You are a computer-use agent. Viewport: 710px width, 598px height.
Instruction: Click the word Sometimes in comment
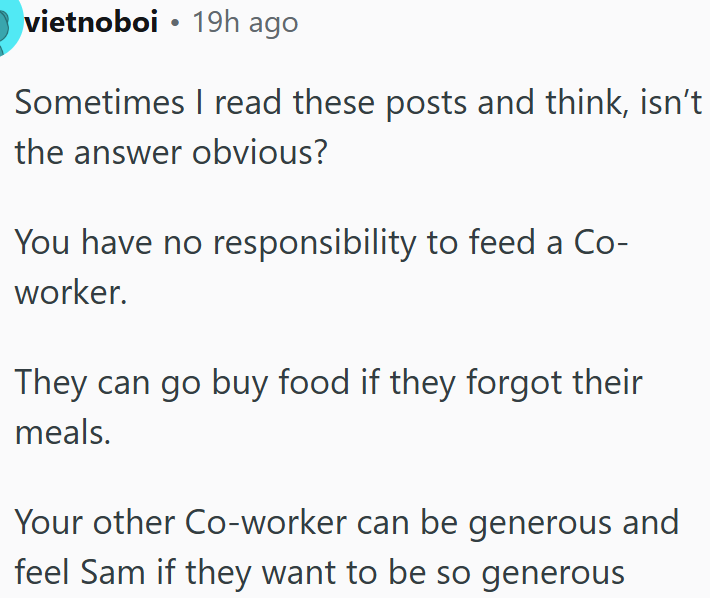(x=100, y=102)
